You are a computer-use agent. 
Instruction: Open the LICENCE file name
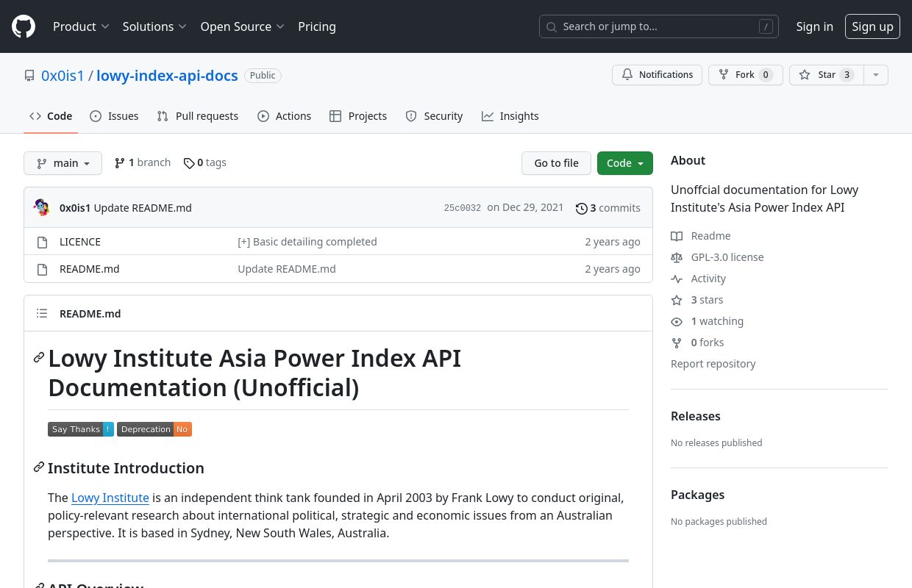[80, 242]
